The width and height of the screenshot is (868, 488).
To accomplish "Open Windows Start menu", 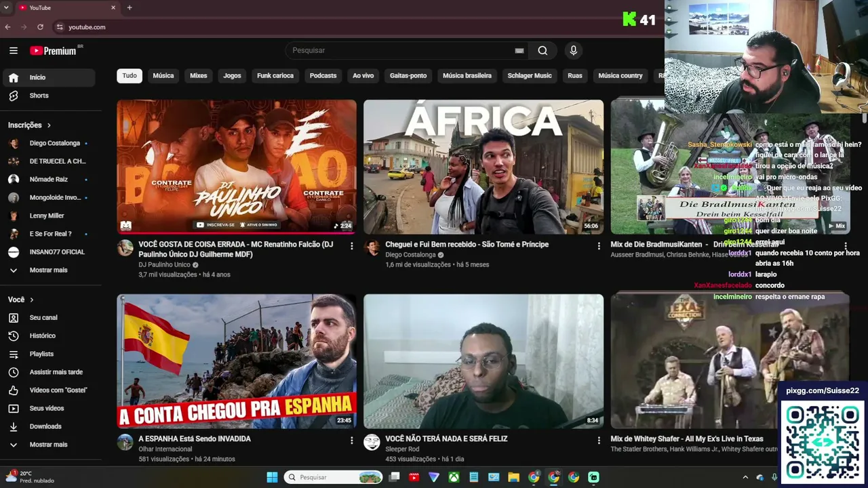I will 272,477.
